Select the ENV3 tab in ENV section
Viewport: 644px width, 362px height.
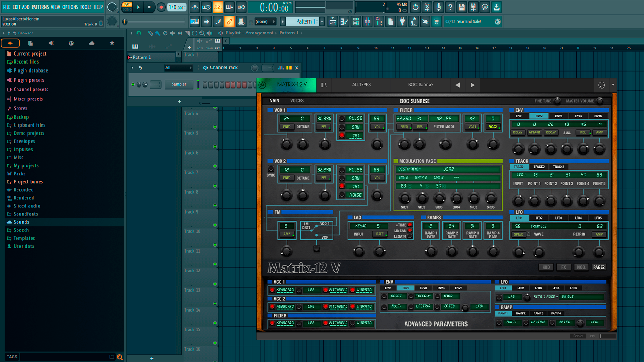pyautogui.click(x=559, y=115)
